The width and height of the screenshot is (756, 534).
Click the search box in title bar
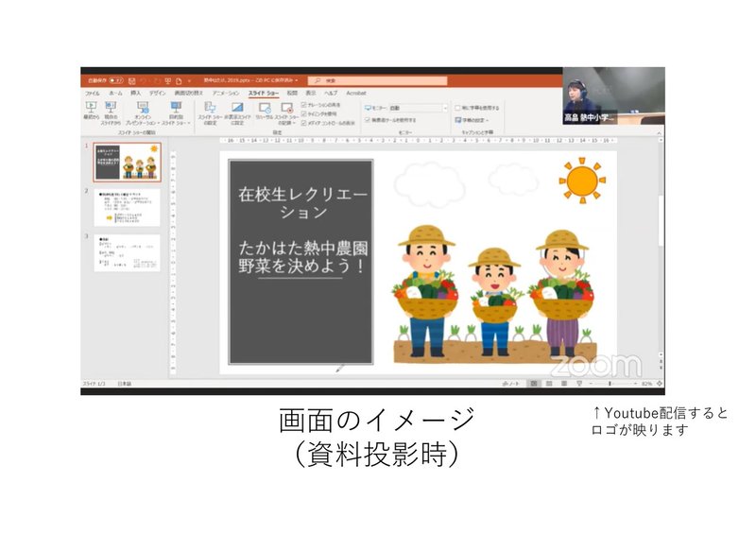pos(378,80)
